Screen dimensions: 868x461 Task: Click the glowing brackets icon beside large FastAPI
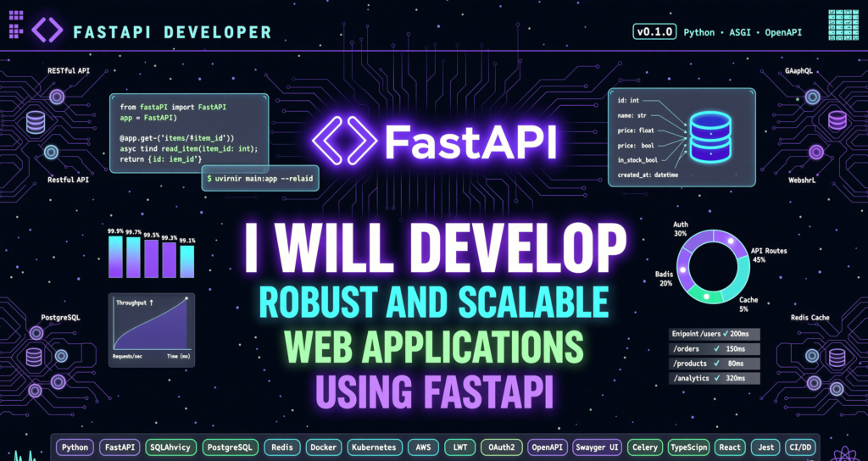345,140
